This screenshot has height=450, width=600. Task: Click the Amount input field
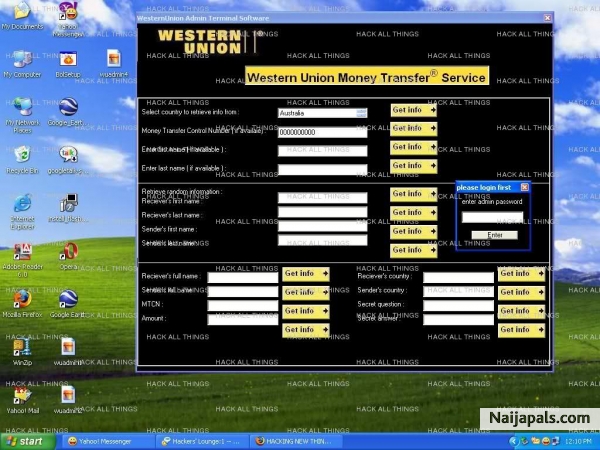tap(243, 320)
